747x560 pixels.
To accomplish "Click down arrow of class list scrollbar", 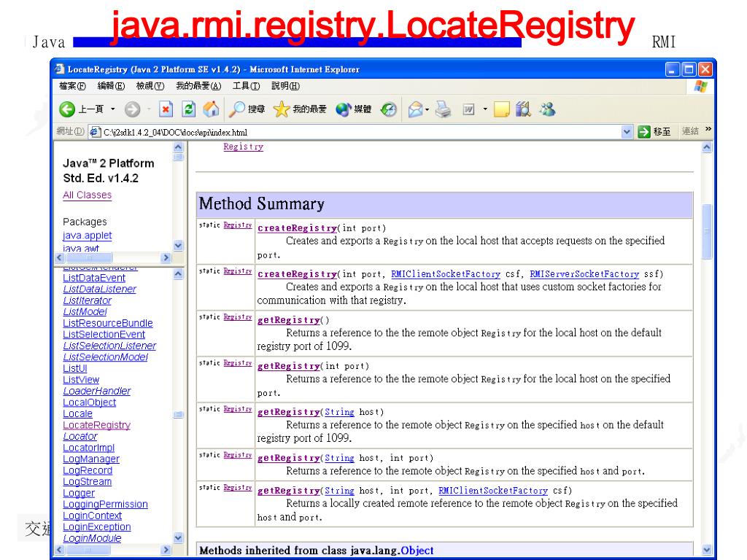I will click(178, 538).
